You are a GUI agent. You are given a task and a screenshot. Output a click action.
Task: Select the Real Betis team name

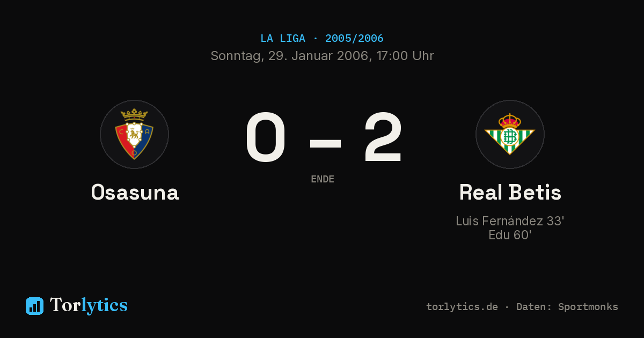click(x=510, y=192)
